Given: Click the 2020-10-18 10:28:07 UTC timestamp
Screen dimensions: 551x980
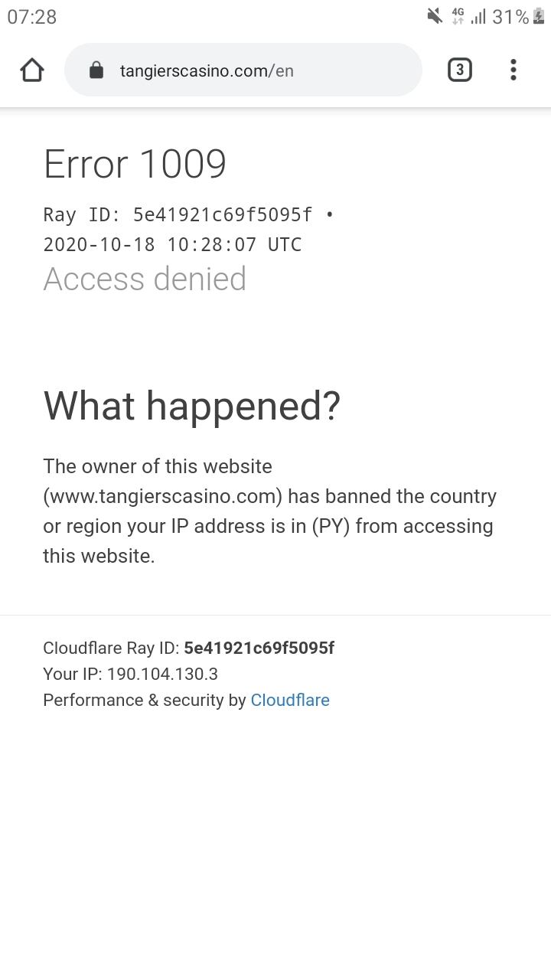Looking at the screenshot, I should 172,244.
